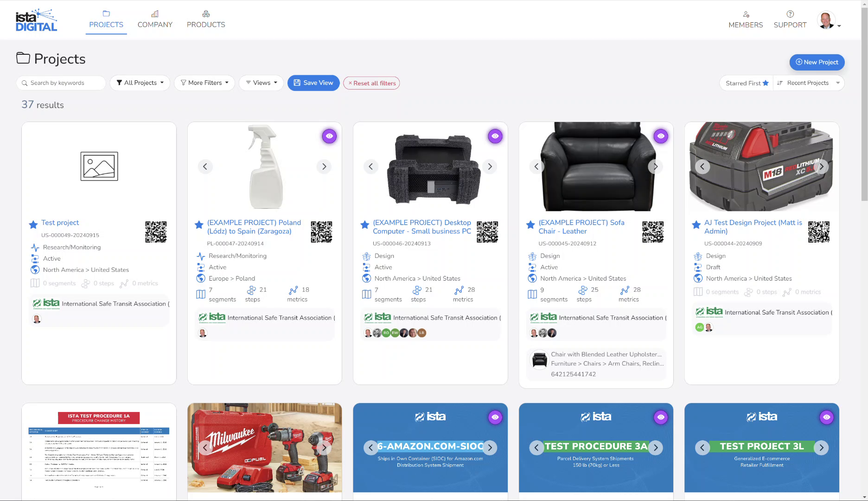Toggle visibility eye on Test Procedure 3A card

661,417
